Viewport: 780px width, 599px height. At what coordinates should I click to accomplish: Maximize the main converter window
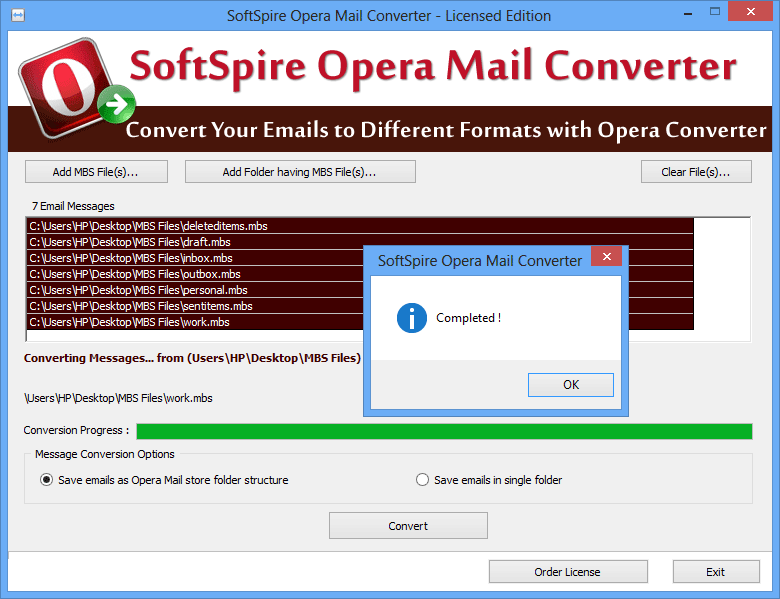[x=715, y=12]
